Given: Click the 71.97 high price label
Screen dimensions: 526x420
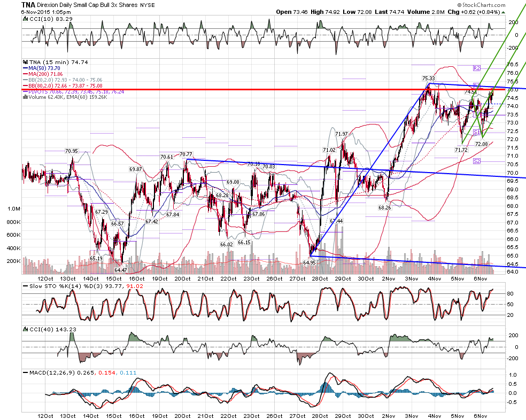Looking at the screenshot, I should [342, 134].
